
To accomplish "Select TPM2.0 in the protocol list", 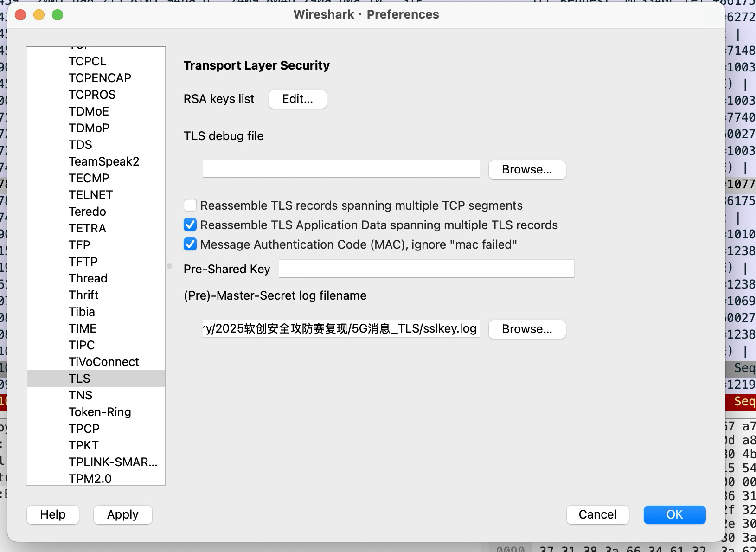I will tap(96, 478).
